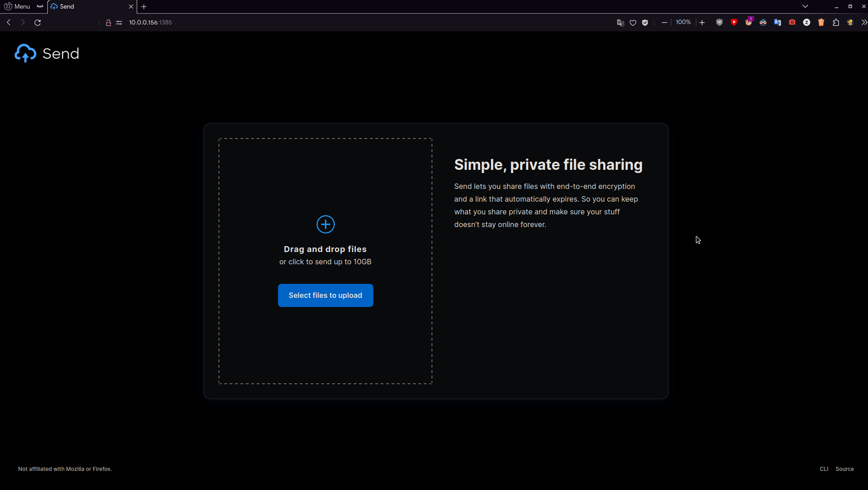Zoom out with the minus icon
The image size is (868, 490).
click(665, 22)
